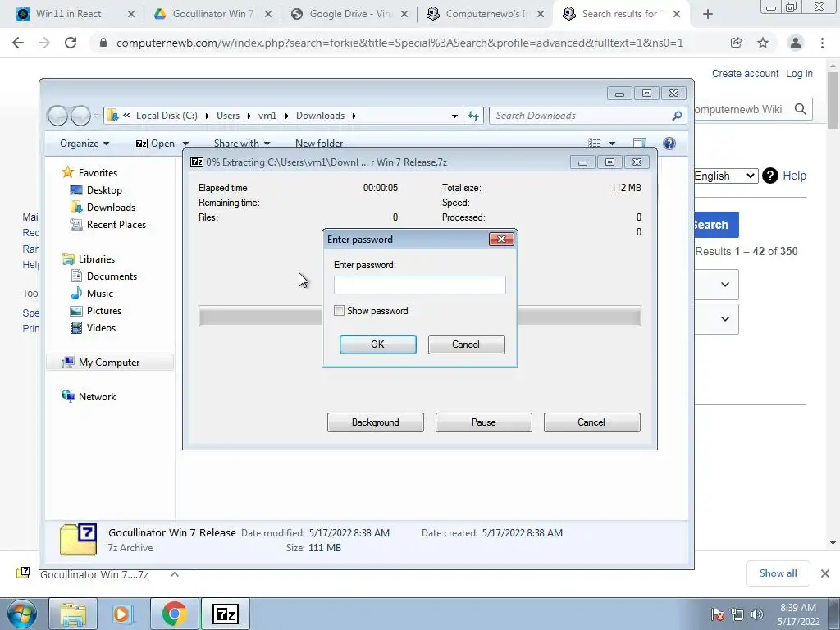Select Local Disk (C:) in the breadcrumb
This screenshot has width=840, height=630.
point(167,116)
